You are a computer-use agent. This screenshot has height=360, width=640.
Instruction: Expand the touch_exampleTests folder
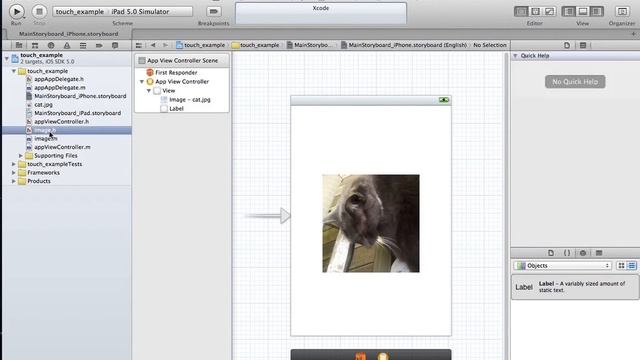point(14,164)
